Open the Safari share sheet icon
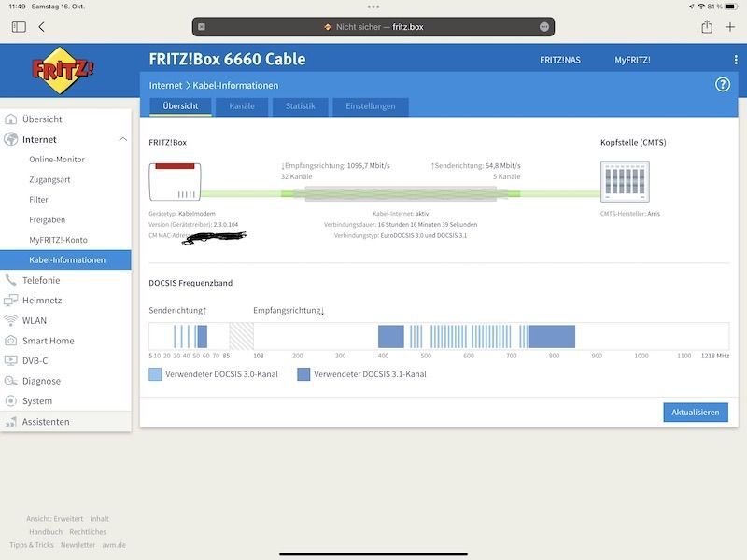 click(x=707, y=27)
